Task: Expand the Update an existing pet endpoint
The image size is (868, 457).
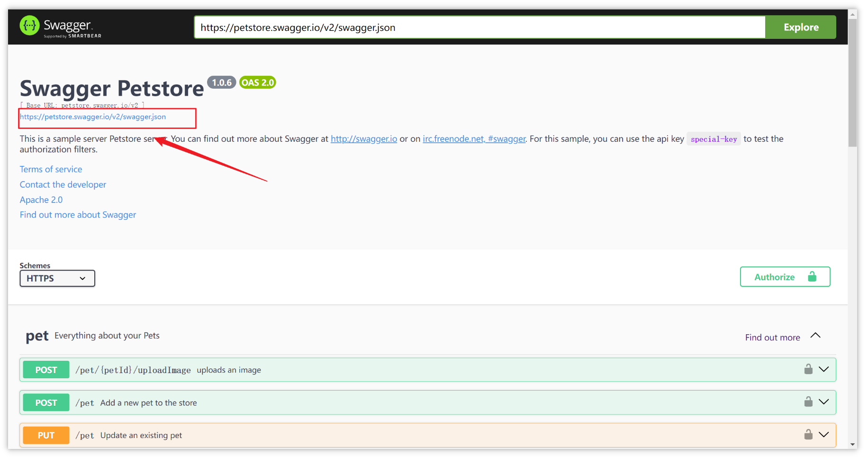Action: 824,435
